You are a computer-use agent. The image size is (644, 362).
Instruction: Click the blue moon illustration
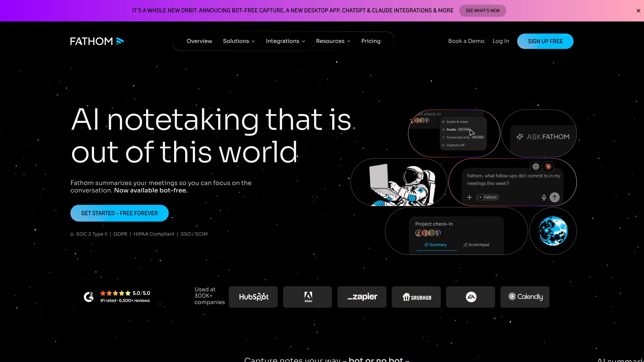coord(553,231)
